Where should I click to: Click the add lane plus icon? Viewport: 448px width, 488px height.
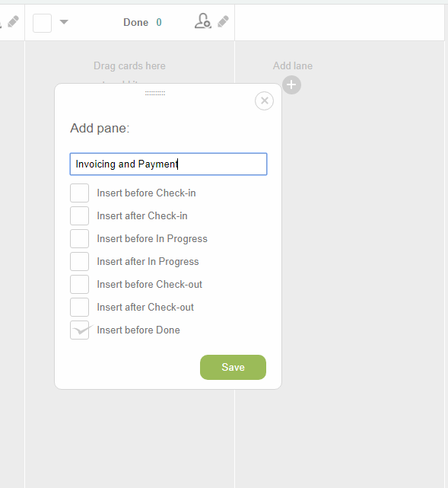pyautogui.click(x=291, y=85)
